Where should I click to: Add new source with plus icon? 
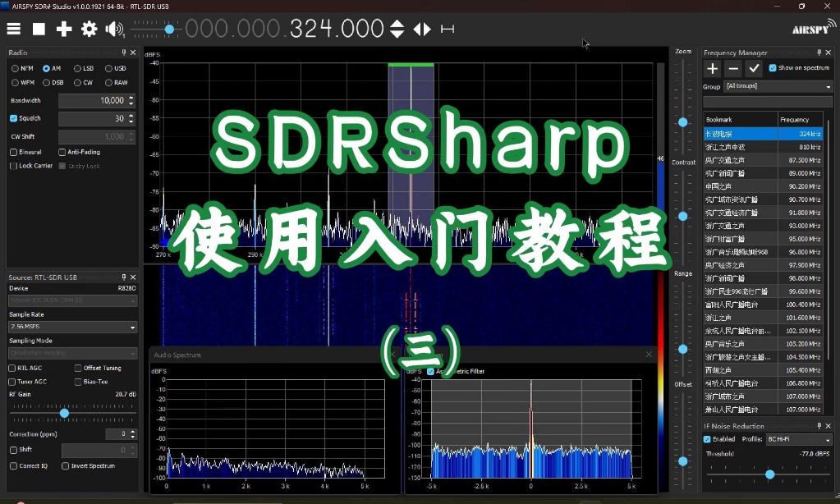pos(64,29)
